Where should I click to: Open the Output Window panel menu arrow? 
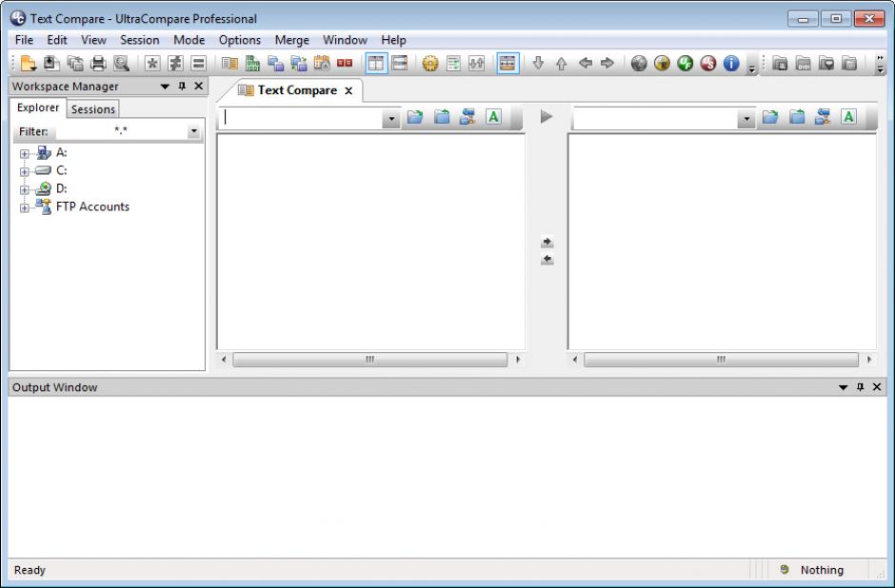843,388
